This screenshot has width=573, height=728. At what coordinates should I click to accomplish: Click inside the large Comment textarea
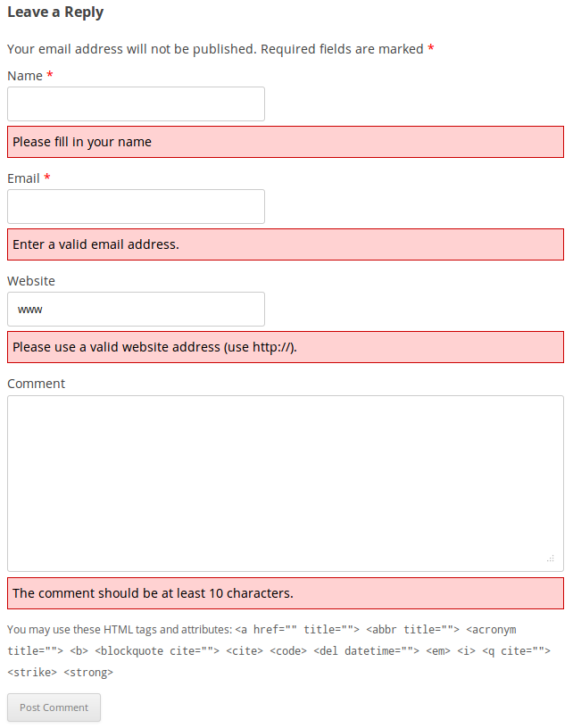coord(286,484)
